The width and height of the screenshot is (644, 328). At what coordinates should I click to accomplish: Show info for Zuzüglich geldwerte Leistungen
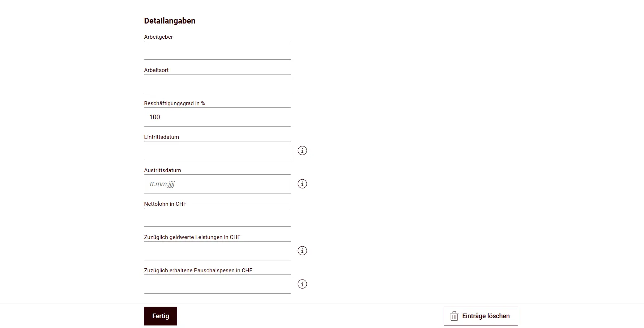click(302, 250)
